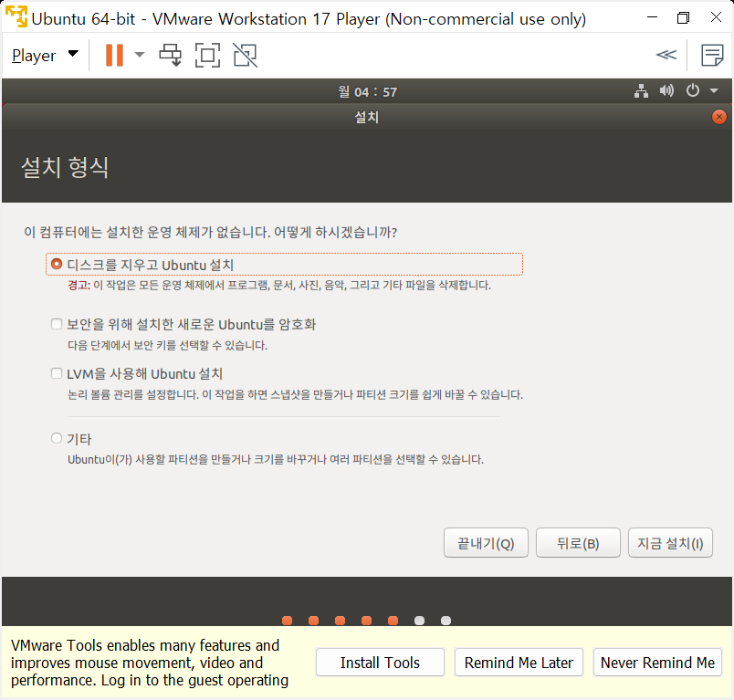Pause the virtual machine with the orange icon
Screen dimensions: 734x700
click(114, 55)
